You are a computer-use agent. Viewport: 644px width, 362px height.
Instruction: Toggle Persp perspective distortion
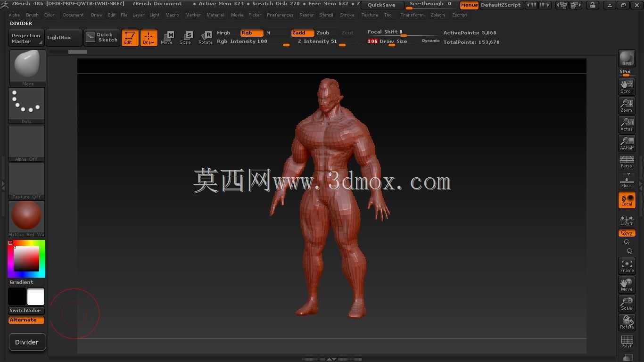627,162
